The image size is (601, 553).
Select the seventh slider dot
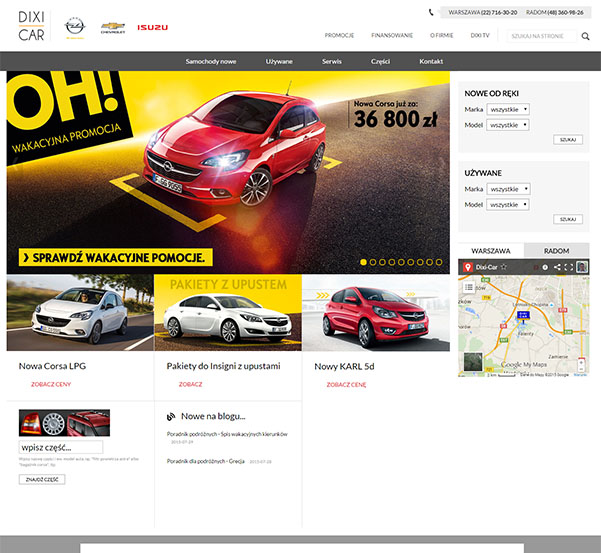click(x=420, y=262)
